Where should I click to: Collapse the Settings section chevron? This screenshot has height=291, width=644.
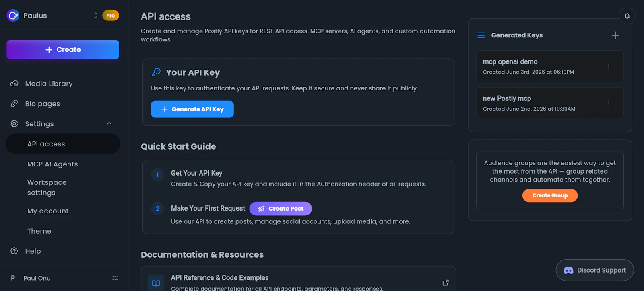tap(109, 123)
